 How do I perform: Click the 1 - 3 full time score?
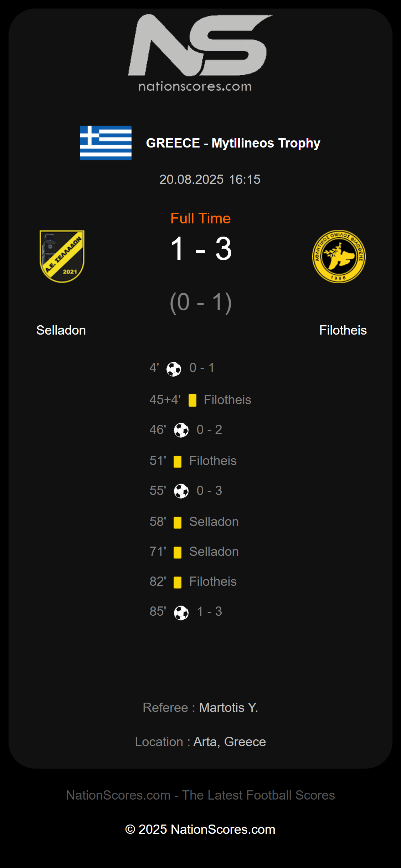(201, 249)
